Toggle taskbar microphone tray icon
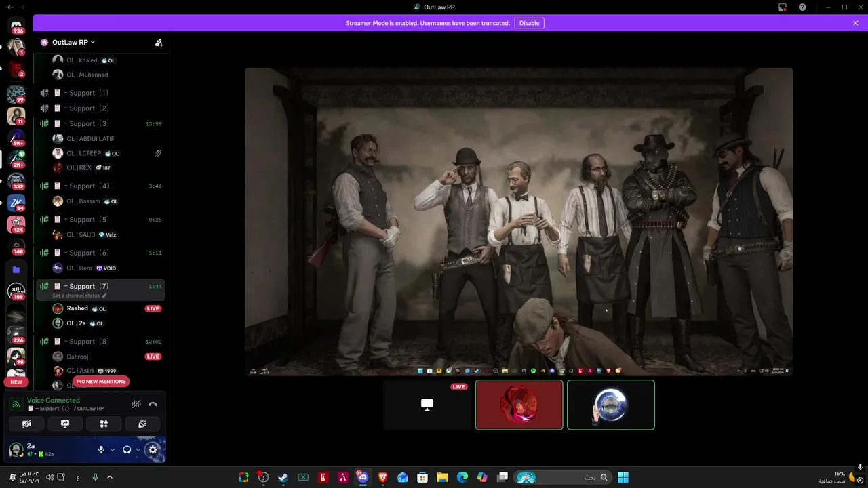Viewport: 868px width, 488px height. pyautogui.click(x=95, y=477)
